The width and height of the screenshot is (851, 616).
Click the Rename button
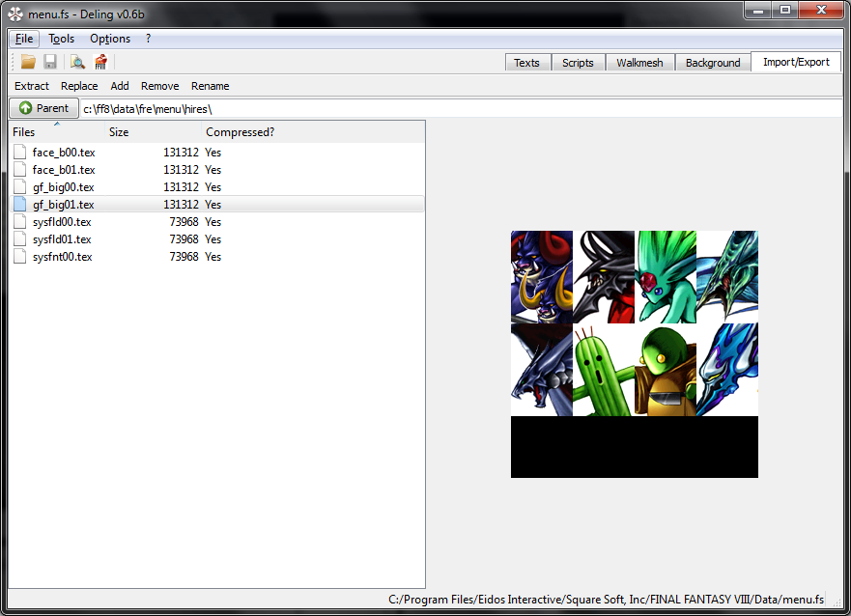(210, 86)
